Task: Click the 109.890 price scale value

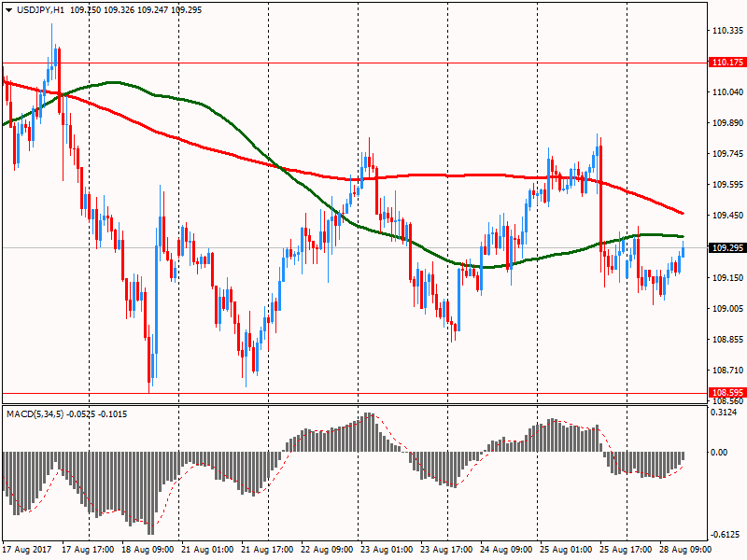Action: tap(727, 123)
